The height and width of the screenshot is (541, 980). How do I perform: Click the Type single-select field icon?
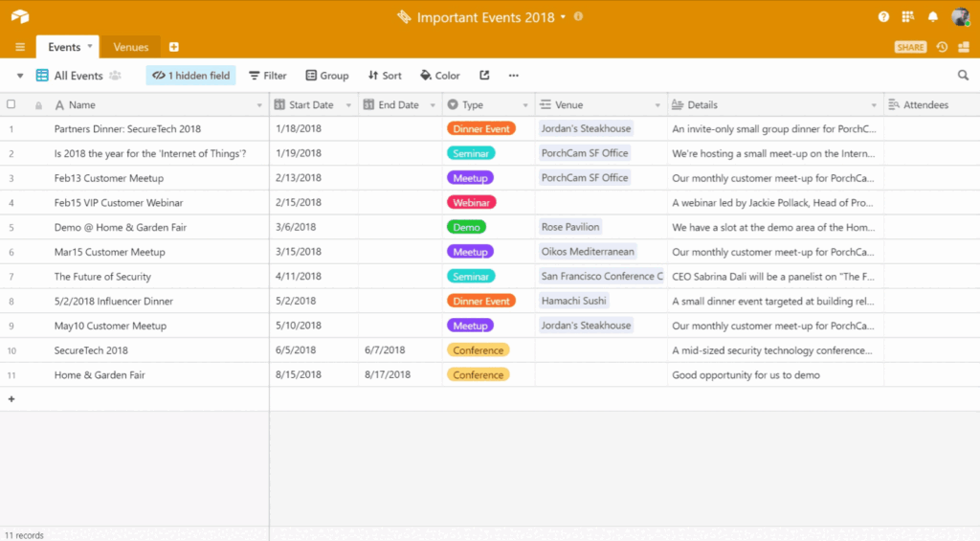[x=453, y=104]
